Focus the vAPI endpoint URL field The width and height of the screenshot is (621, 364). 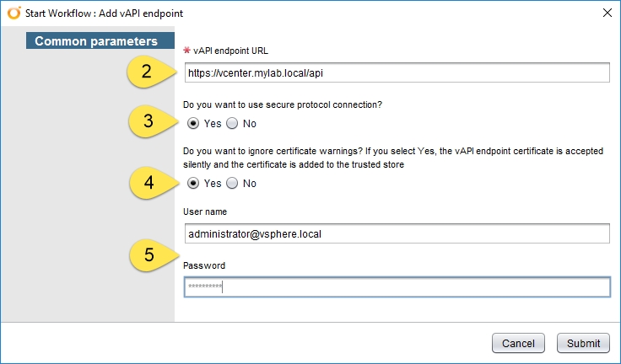coord(397,72)
